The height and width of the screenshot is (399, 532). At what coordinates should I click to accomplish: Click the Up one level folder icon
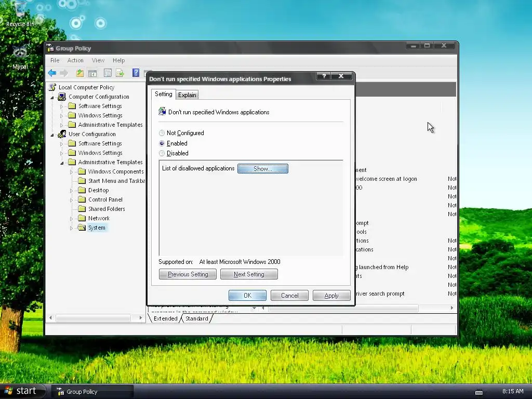[80, 73]
